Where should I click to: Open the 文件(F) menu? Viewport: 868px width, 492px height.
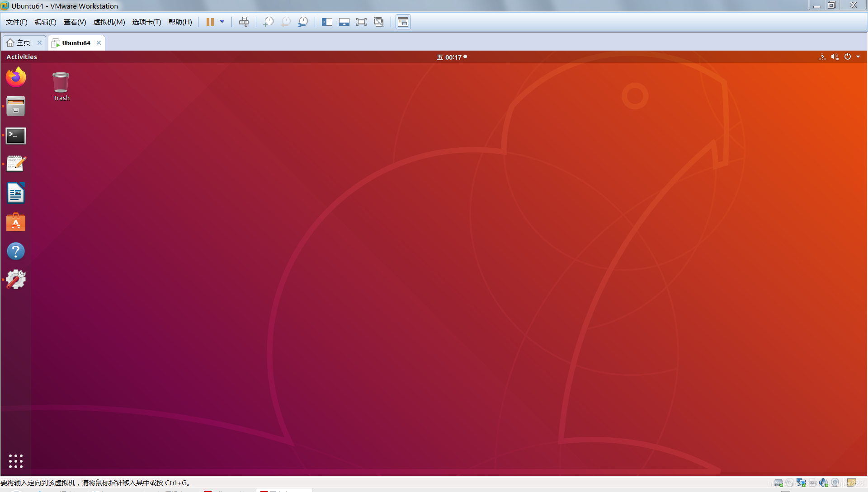coord(17,22)
